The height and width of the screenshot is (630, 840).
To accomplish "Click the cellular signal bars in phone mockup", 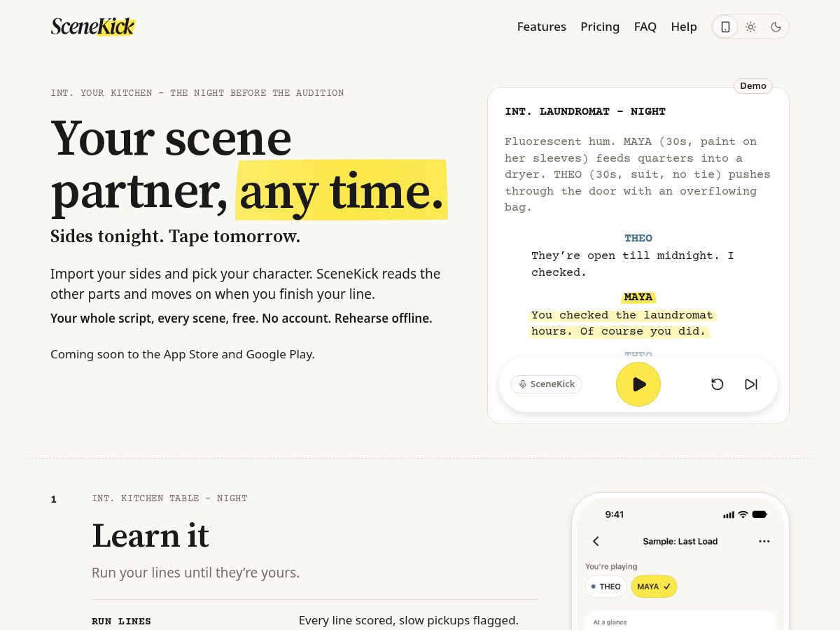I will [x=729, y=514].
